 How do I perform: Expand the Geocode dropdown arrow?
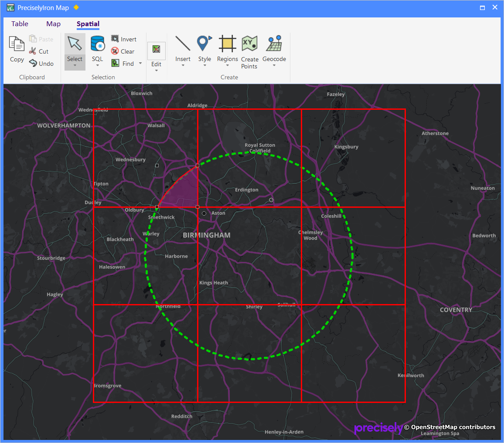click(274, 65)
